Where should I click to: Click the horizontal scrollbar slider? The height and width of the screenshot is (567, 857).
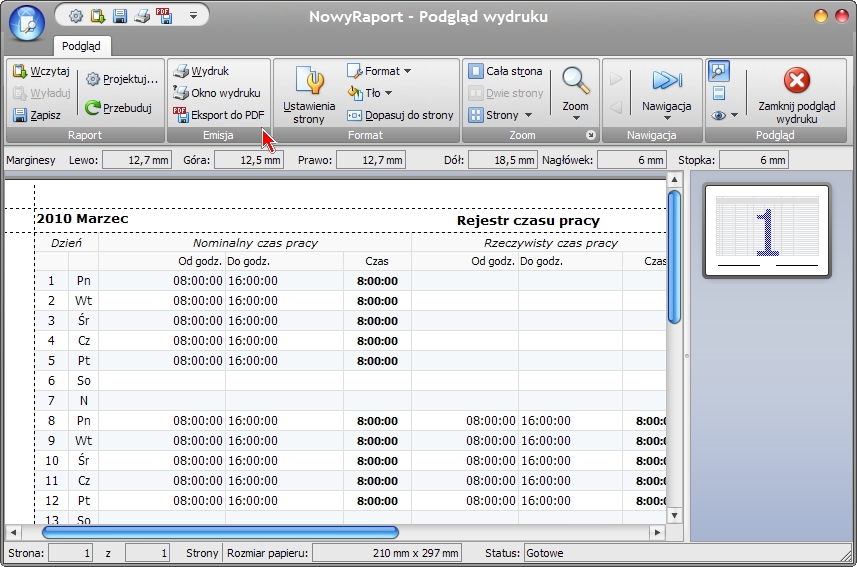[220, 532]
